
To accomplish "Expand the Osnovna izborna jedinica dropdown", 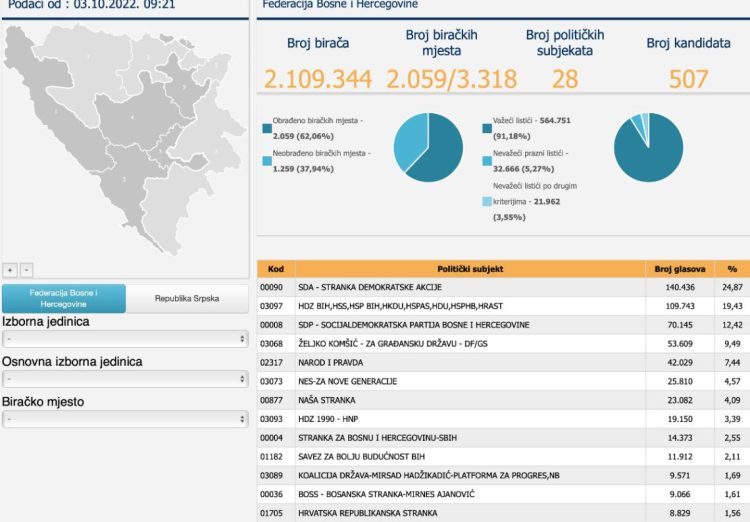I will (x=125, y=379).
